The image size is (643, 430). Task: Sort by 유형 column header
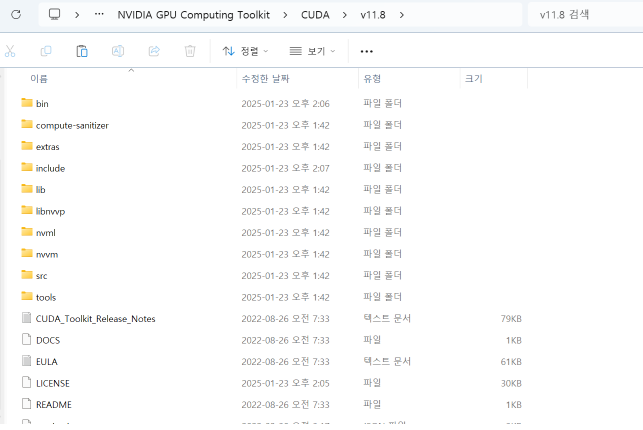(372, 79)
